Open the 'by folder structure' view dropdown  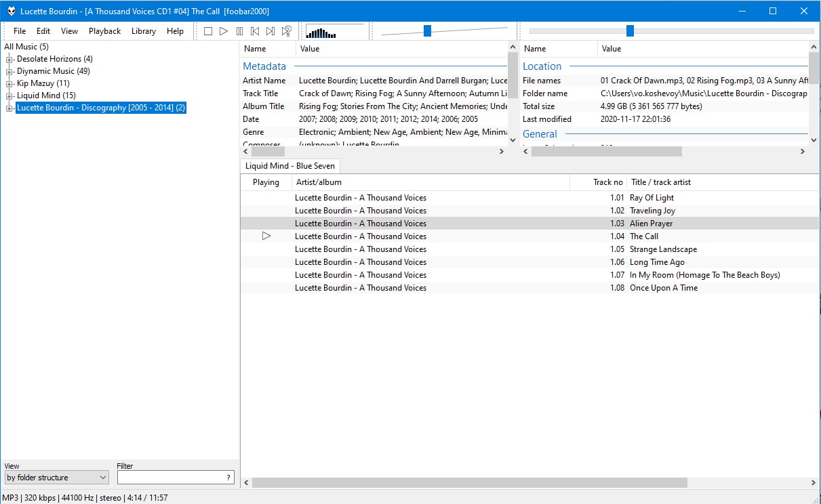point(56,478)
